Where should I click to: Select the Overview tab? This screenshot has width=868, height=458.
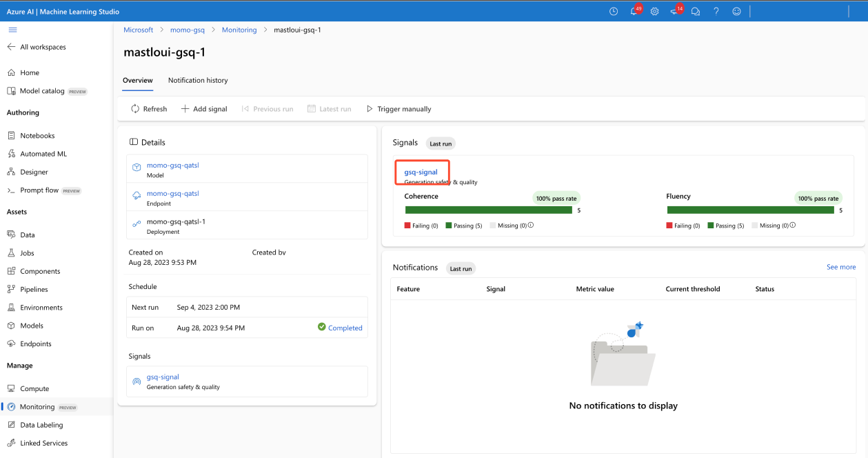138,80
